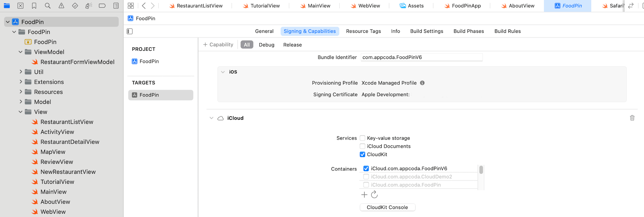644x217 pixels.
Task: Collapse the View folder group
Action: pyautogui.click(x=21, y=112)
